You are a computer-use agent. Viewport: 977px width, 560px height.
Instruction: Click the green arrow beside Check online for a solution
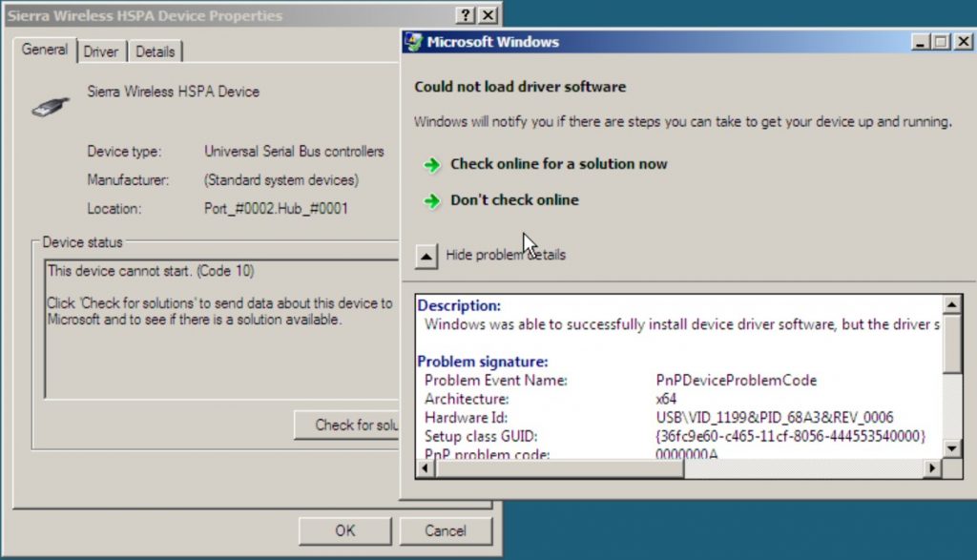(x=432, y=164)
